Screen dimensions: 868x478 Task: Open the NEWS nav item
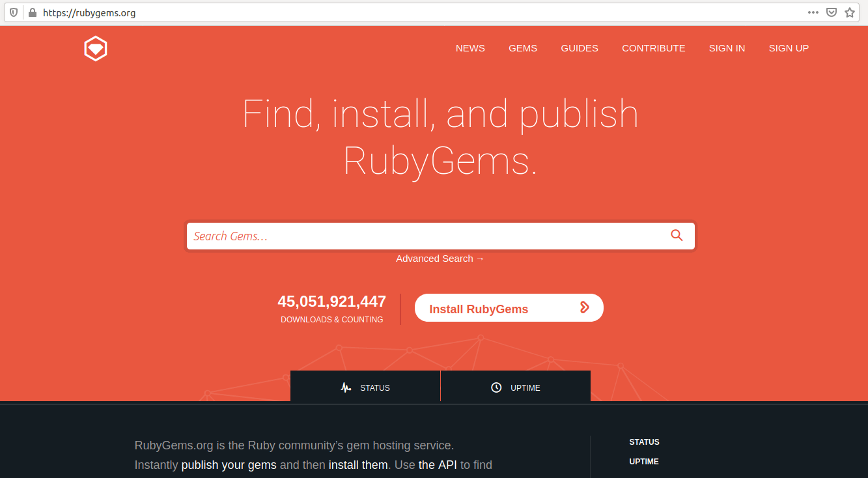470,48
